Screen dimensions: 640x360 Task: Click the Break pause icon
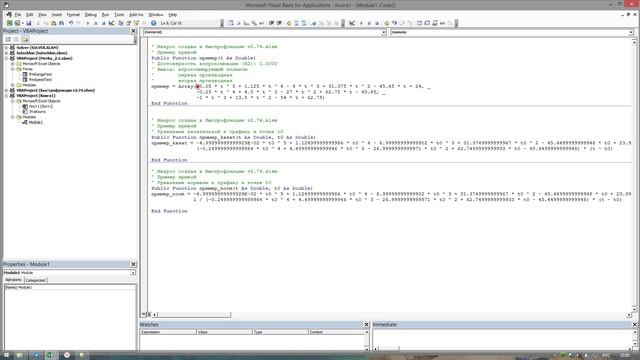(96, 23)
